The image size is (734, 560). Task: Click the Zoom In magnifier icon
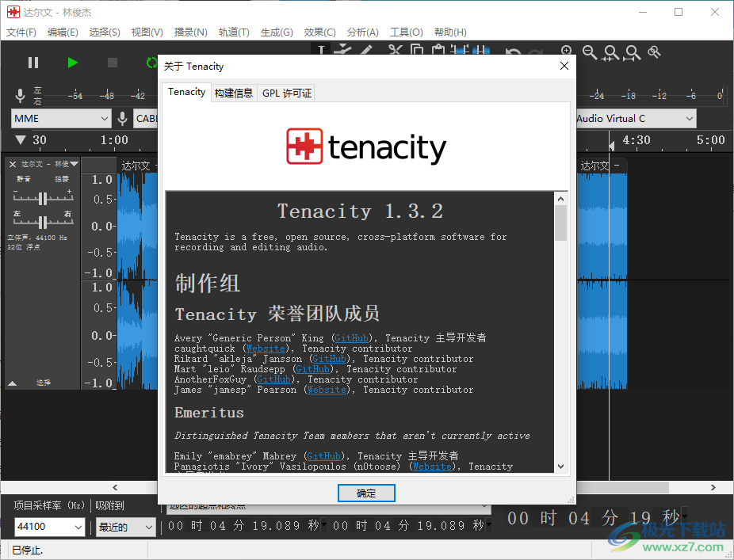(567, 51)
